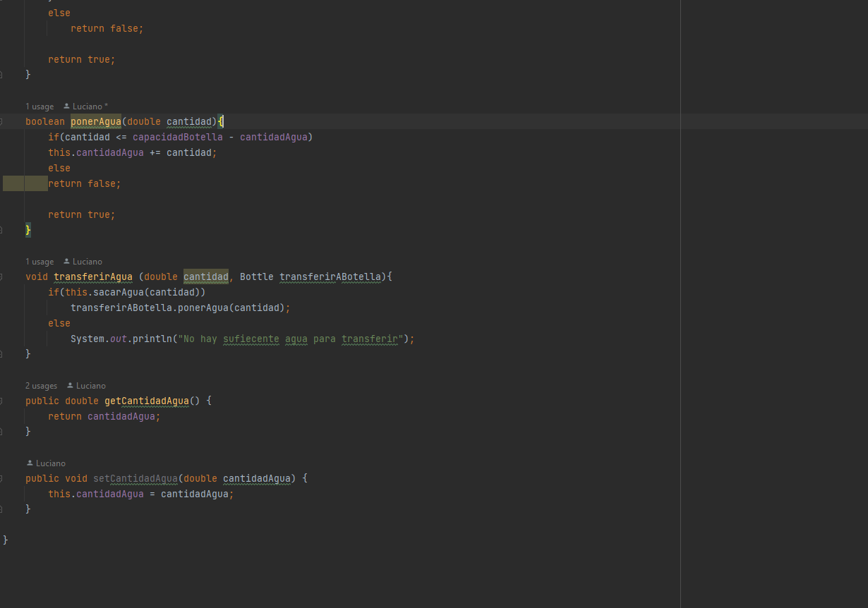
Task: Click the boolean keyword before ponerAgua
Action: (45, 121)
